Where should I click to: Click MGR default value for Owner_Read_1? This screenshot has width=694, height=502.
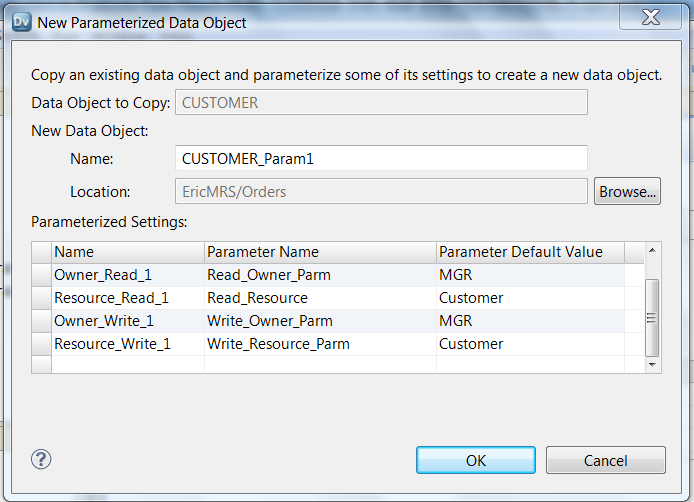(530, 275)
